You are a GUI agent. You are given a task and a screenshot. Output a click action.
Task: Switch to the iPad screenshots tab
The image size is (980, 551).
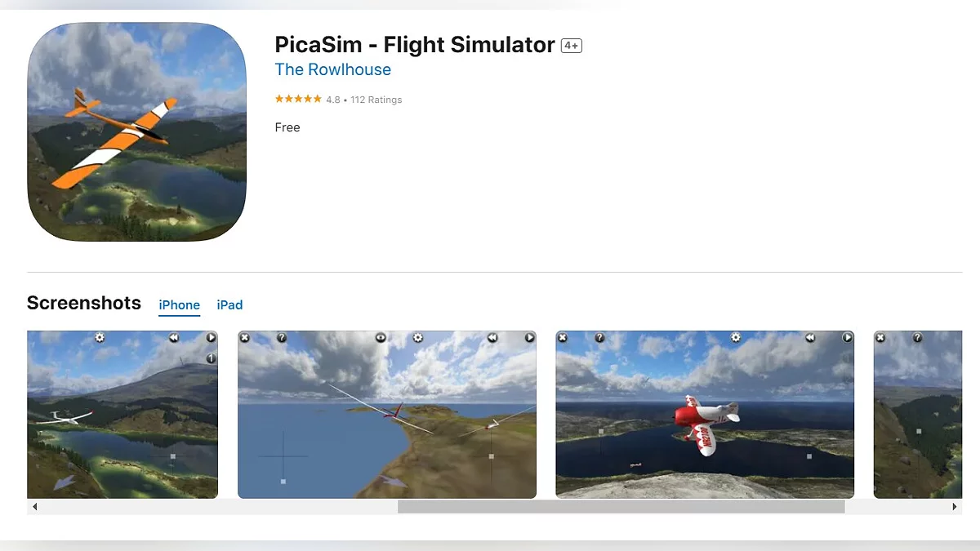[229, 304]
